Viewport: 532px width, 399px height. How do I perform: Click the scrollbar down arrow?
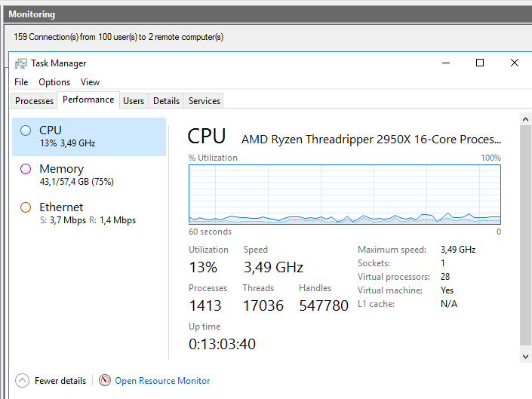pos(525,354)
